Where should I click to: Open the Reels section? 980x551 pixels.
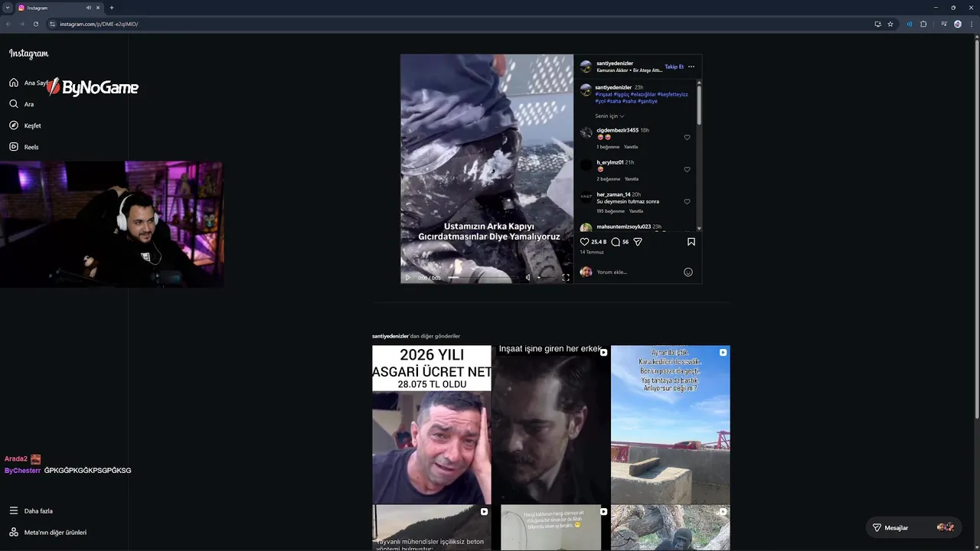coord(24,147)
